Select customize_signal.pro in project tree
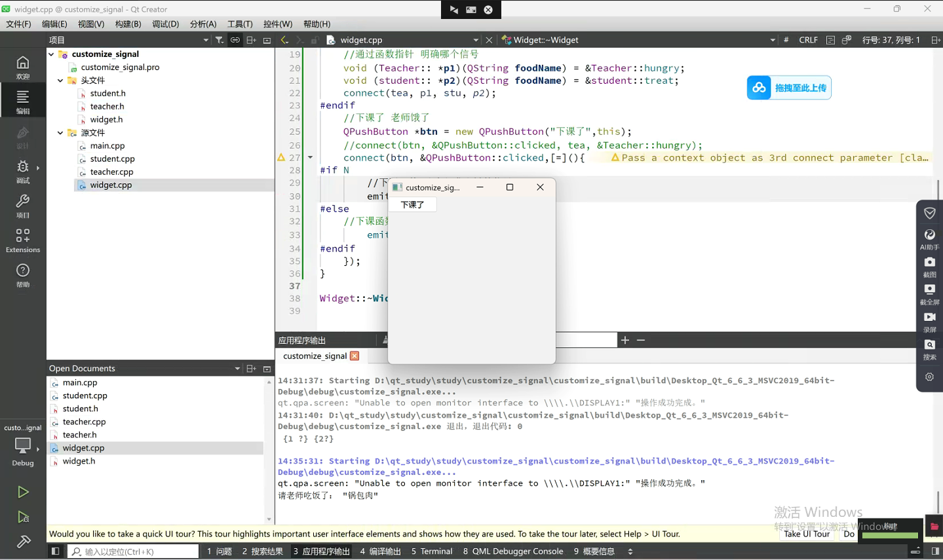943x560 pixels. (120, 67)
